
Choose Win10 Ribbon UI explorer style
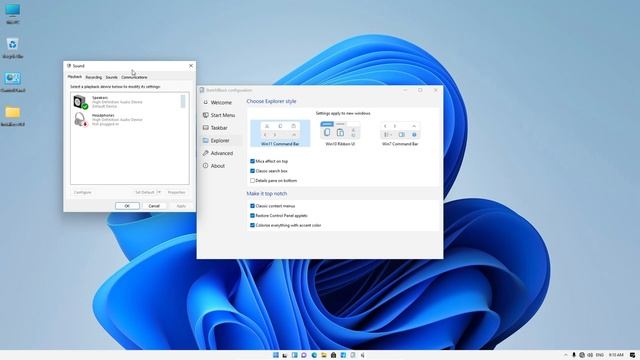(x=340, y=133)
